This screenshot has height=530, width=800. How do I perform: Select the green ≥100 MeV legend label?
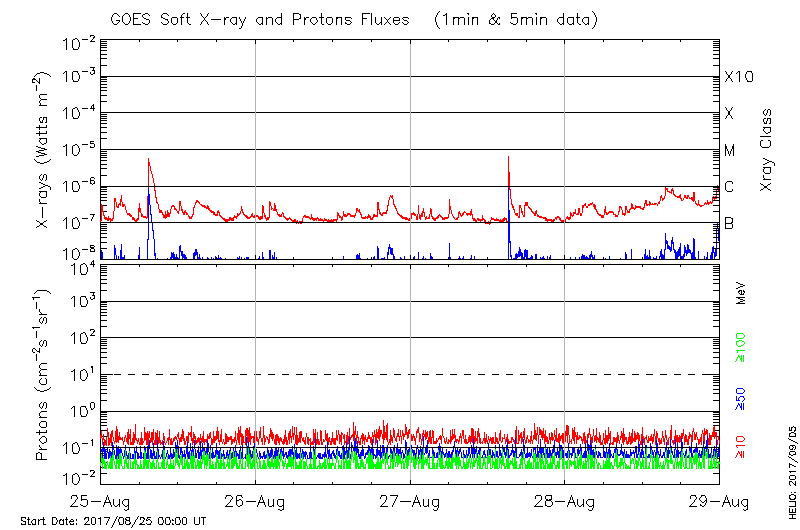741,350
